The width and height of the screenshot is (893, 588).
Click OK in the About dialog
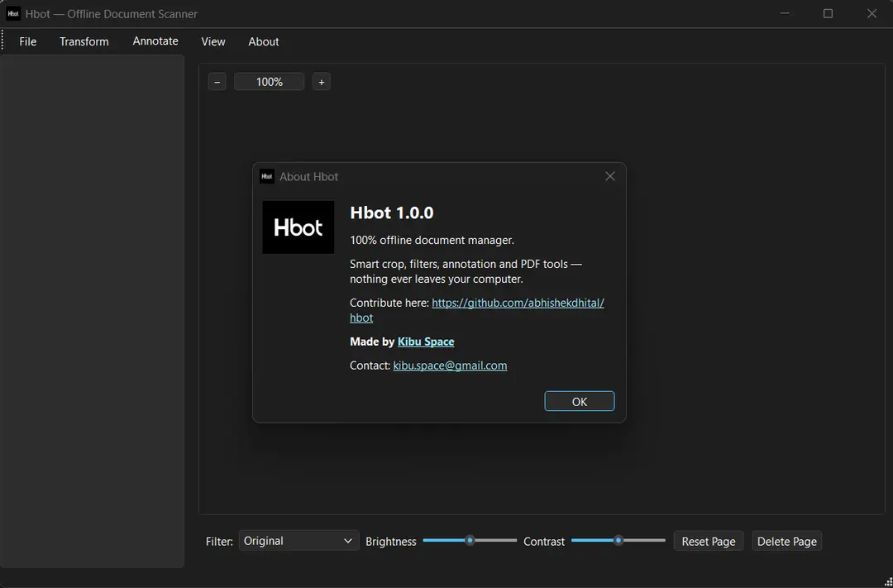[x=579, y=401]
